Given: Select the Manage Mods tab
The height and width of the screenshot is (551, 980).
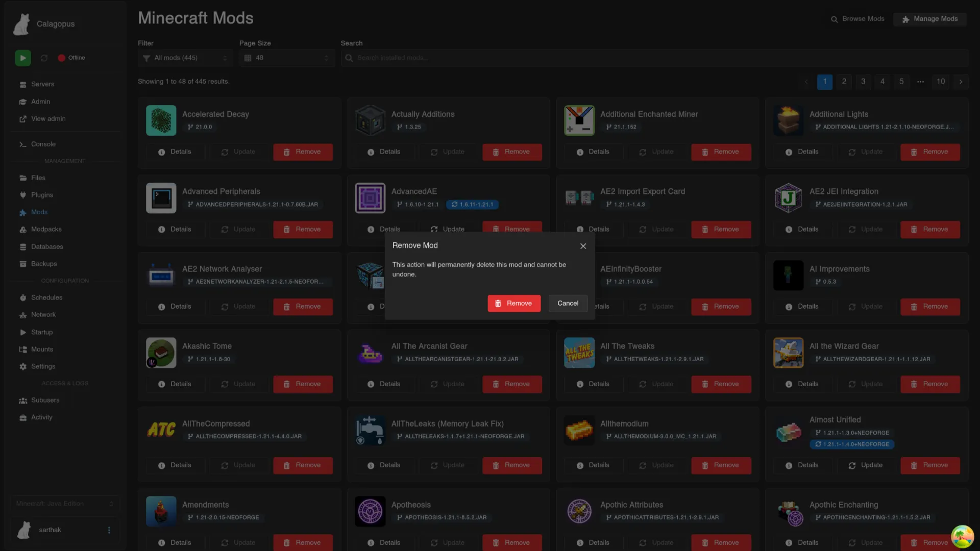Looking at the screenshot, I should coord(929,19).
